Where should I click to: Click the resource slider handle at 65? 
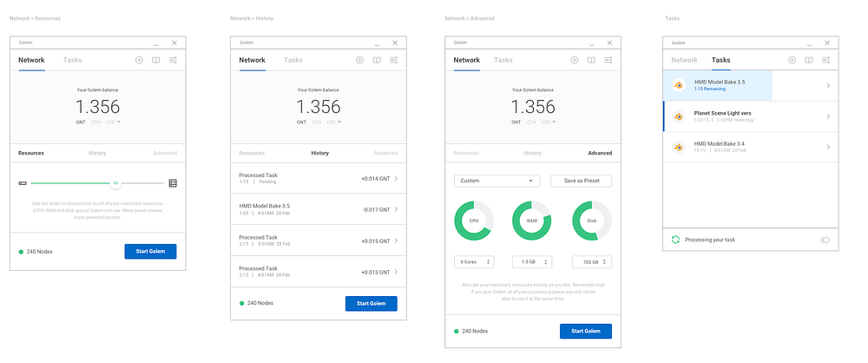(x=115, y=183)
